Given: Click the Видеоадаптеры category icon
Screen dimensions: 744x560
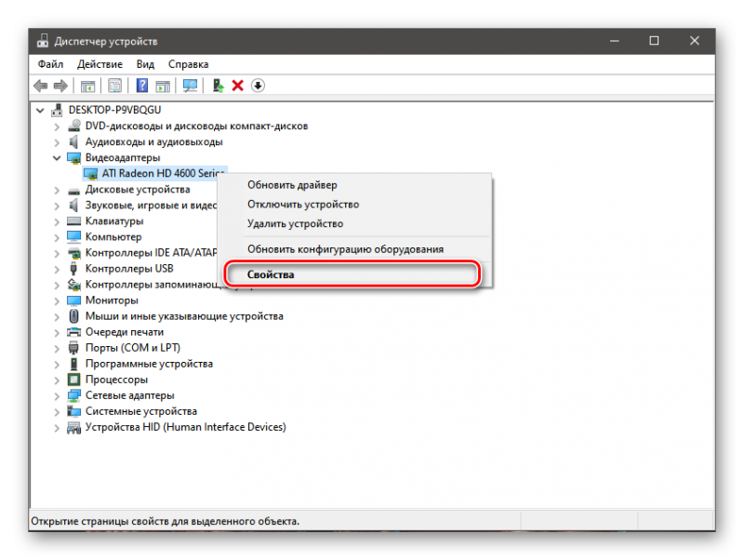Looking at the screenshot, I should click(x=74, y=157).
